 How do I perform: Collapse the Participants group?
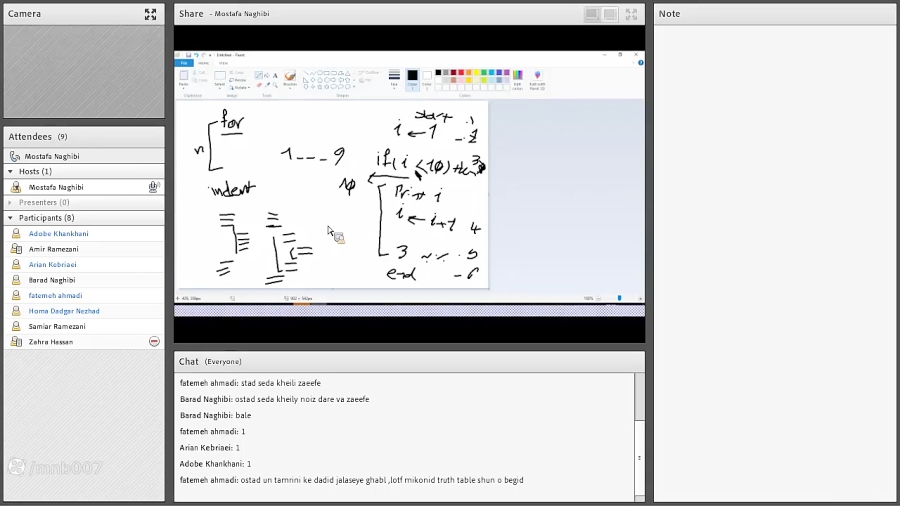(x=11, y=218)
